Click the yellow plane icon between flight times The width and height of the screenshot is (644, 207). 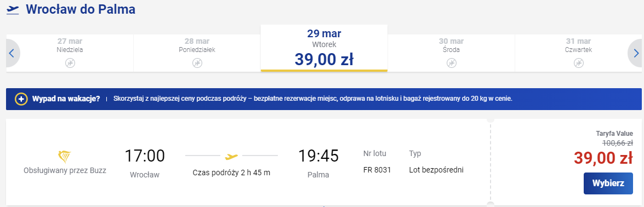click(x=232, y=156)
